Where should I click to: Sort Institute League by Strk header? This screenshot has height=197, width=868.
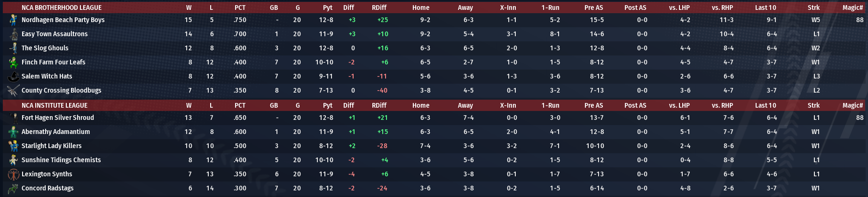point(813,105)
